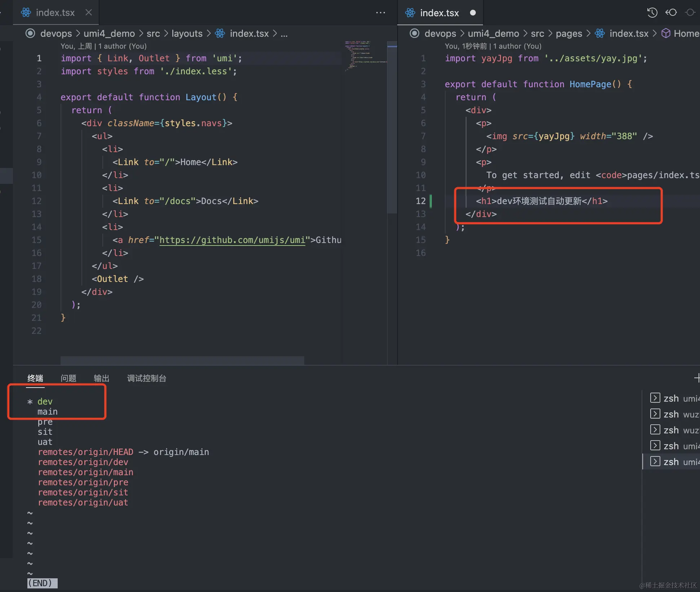Click the layouts breadcrumb segment
Image resolution: width=700 pixels, height=592 pixels.
pyautogui.click(x=187, y=34)
